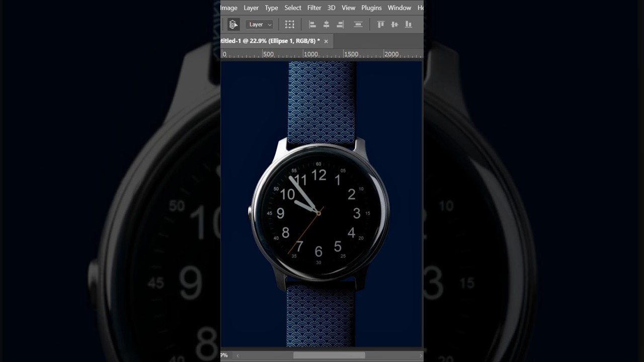Viewport: 644px width, 362px height.
Task: Click the upper watch strap on canvas
Action: 321,102
